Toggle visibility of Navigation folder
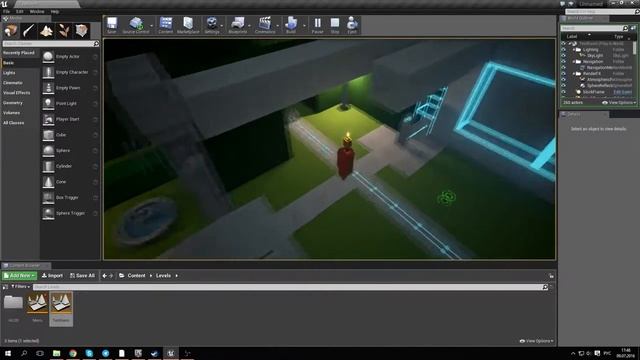640x360 pixels. click(x=564, y=62)
